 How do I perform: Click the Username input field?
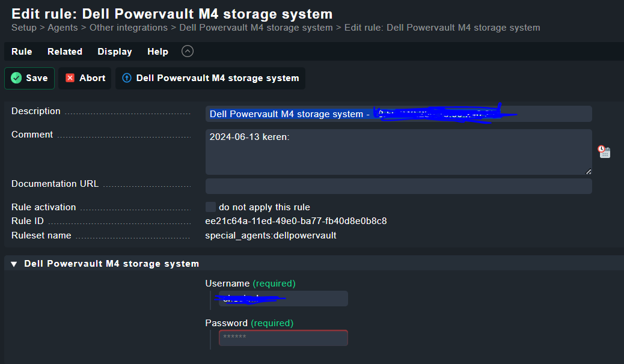(283, 299)
